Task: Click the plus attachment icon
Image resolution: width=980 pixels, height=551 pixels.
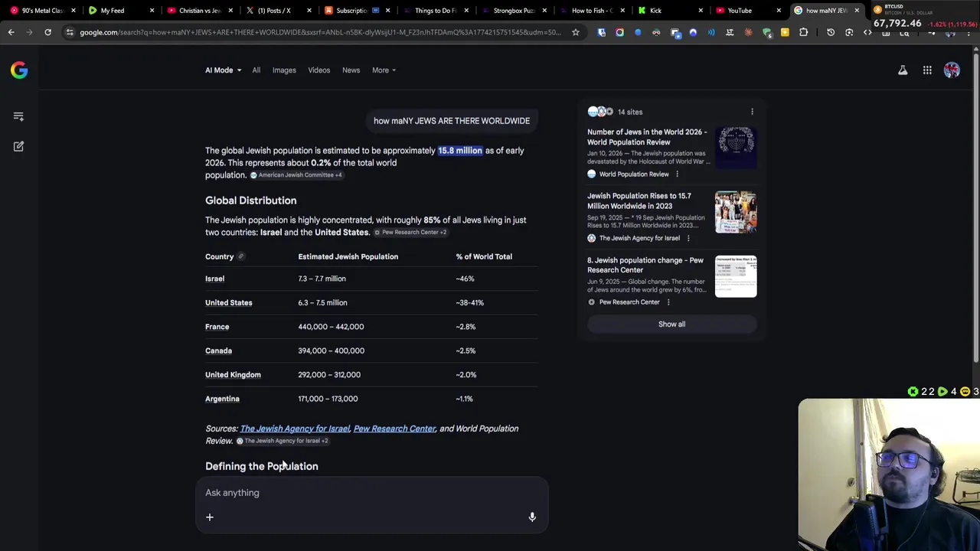Action: (x=210, y=517)
